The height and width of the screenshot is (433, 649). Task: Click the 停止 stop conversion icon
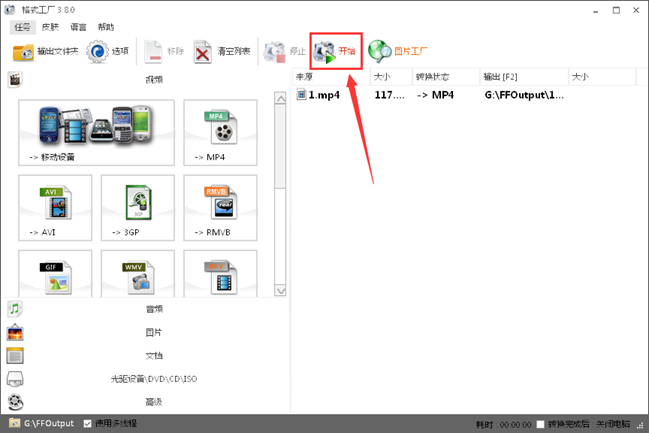pos(274,52)
